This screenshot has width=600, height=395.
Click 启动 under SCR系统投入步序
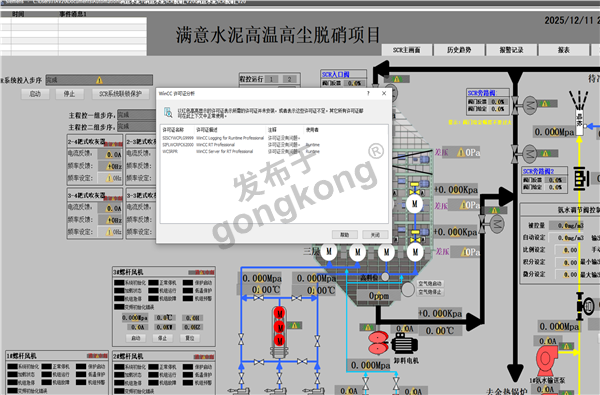(35, 94)
